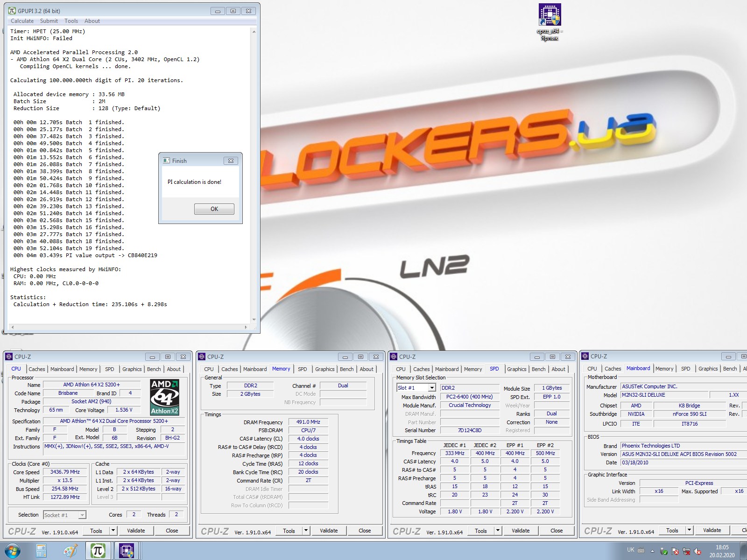Open the About menu in GPUPI
This screenshot has height=560, width=747.
[92, 21]
